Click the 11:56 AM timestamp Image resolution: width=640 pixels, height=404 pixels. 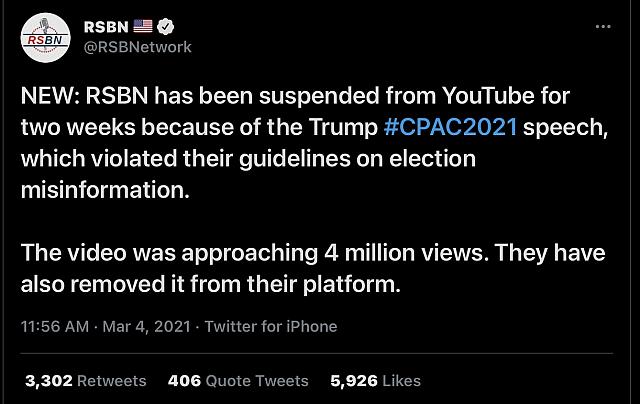click(x=54, y=327)
